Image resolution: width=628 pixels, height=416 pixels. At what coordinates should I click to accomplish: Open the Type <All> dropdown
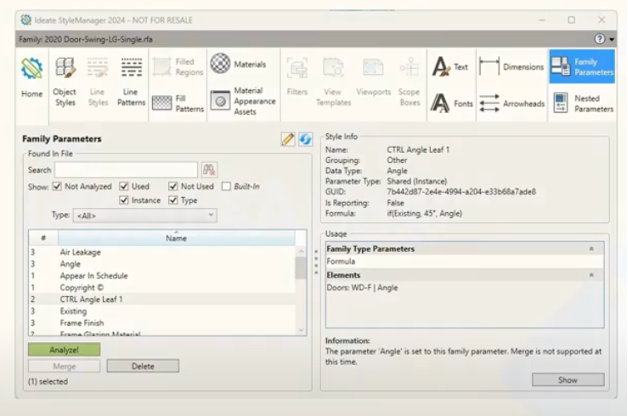145,215
